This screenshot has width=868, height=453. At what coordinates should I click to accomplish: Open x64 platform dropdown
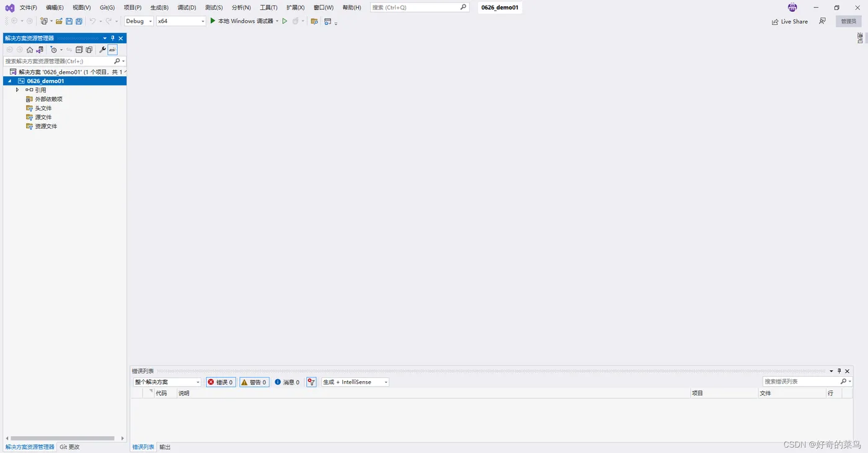(x=203, y=21)
